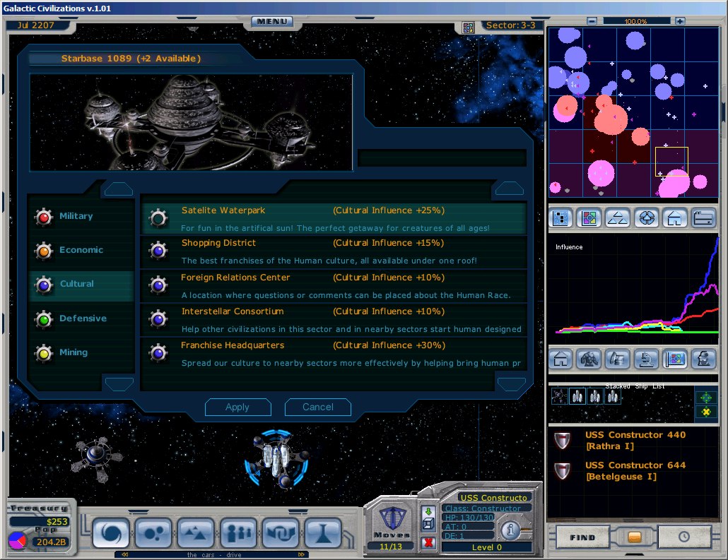728x560 pixels.
Task: Click the Apply button
Action: pos(237,407)
